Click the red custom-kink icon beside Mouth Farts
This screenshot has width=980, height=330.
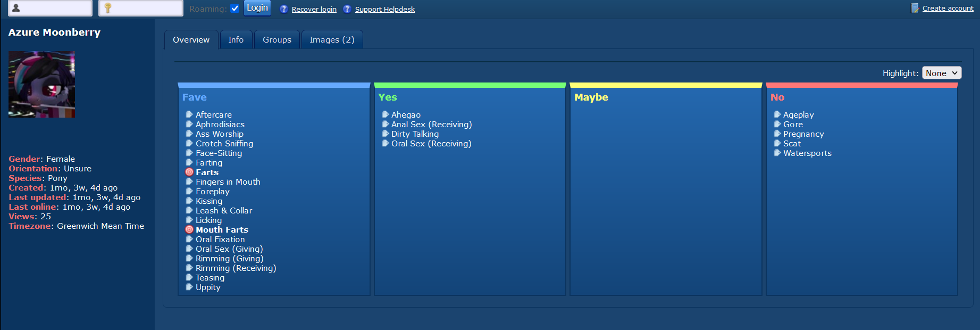click(189, 229)
